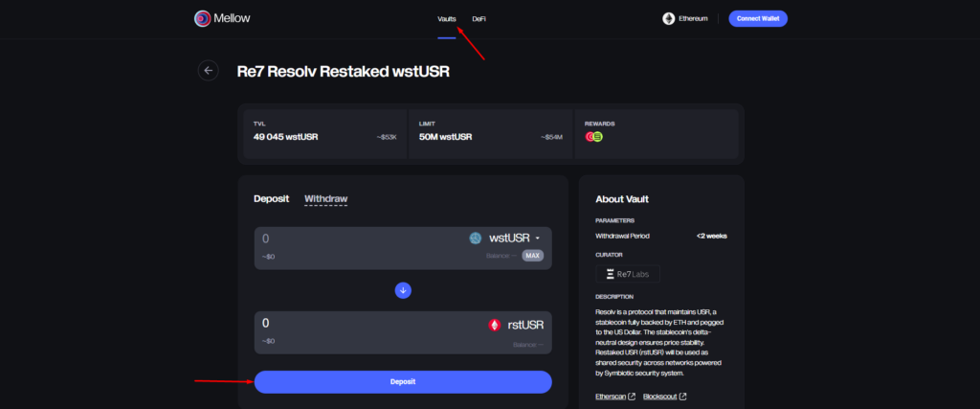980x409 pixels.
Task: Expand the wstUSR token dropdown
Action: pyautogui.click(x=537, y=239)
